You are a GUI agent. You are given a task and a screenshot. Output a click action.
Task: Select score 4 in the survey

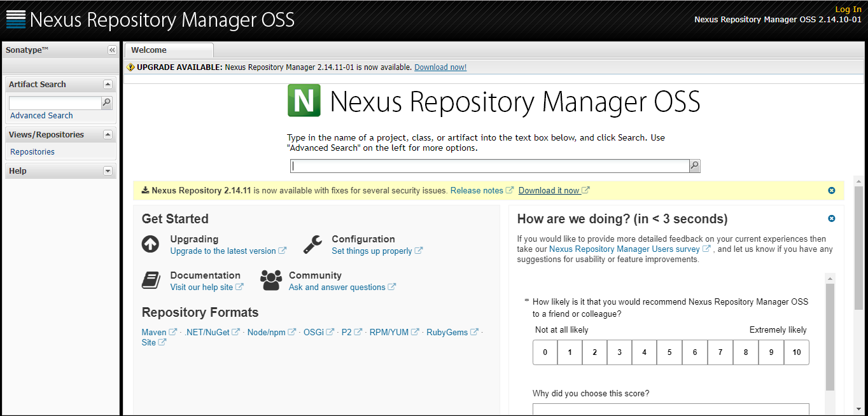[645, 352]
